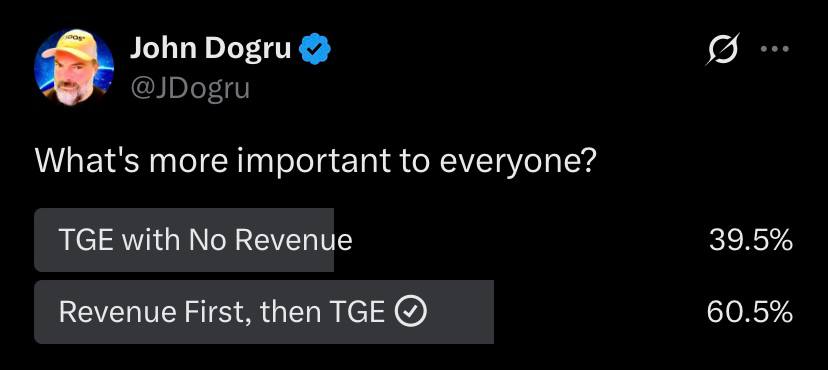Open the three-dot more options menu
This screenshot has width=828, height=370.
775,49
